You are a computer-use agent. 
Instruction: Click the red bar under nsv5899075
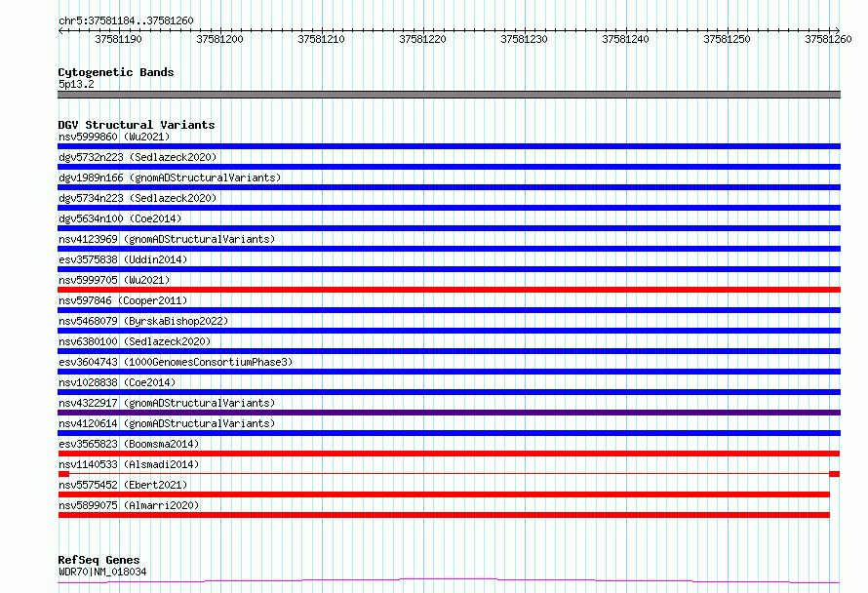click(444, 515)
